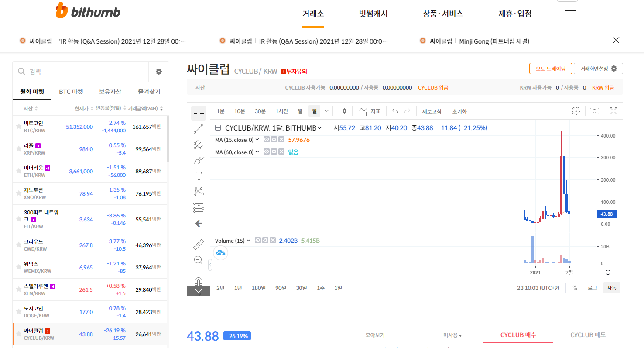Screen dimensions: 644x348
Task: Select the Text annotation tool
Action: click(199, 176)
